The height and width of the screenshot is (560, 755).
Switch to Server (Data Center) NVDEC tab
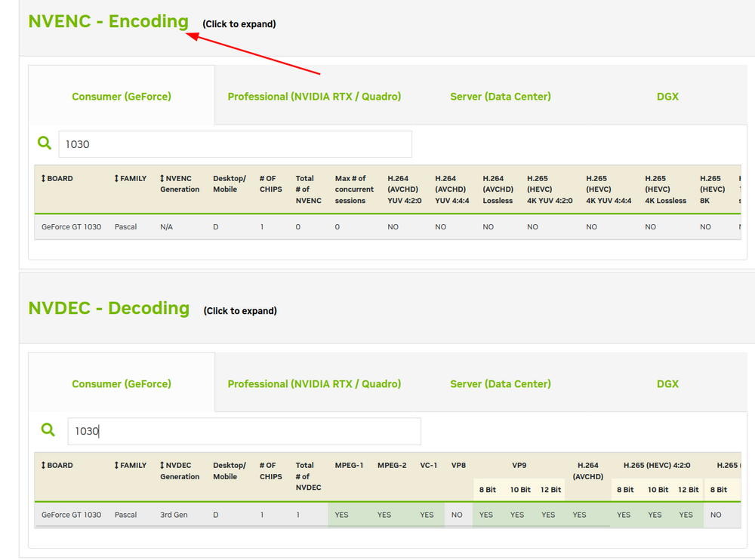pos(501,383)
